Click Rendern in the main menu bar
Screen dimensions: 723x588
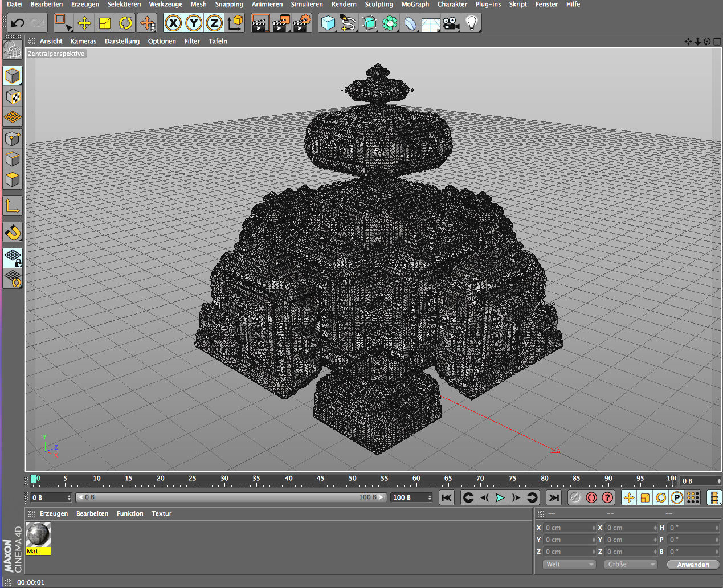tap(344, 4)
